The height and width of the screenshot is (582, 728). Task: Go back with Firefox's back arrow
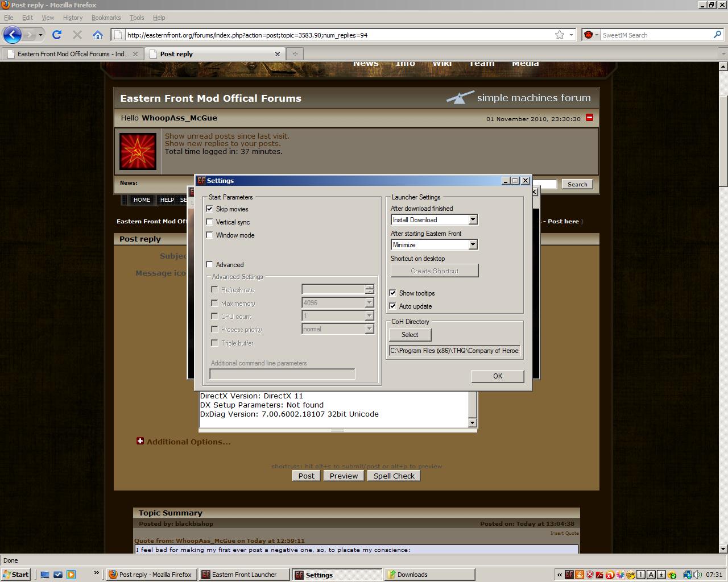13,35
